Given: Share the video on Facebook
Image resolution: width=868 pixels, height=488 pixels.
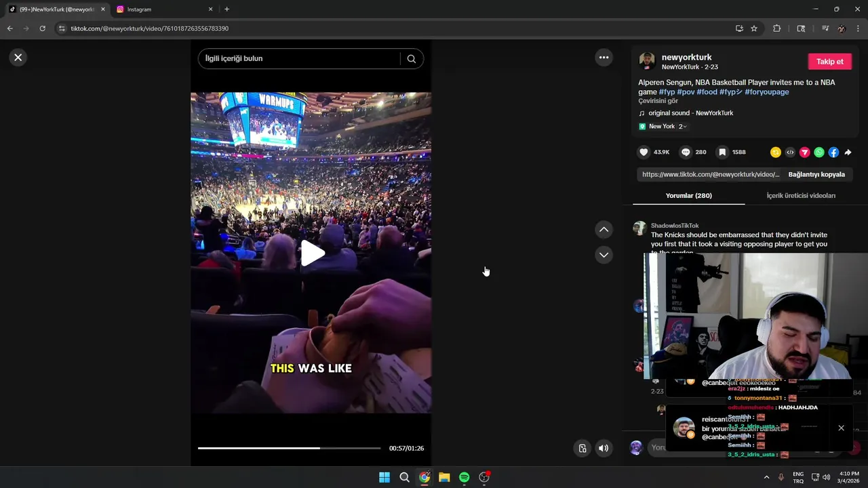Looking at the screenshot, I should pyautogui.click(x=833, y=152).
